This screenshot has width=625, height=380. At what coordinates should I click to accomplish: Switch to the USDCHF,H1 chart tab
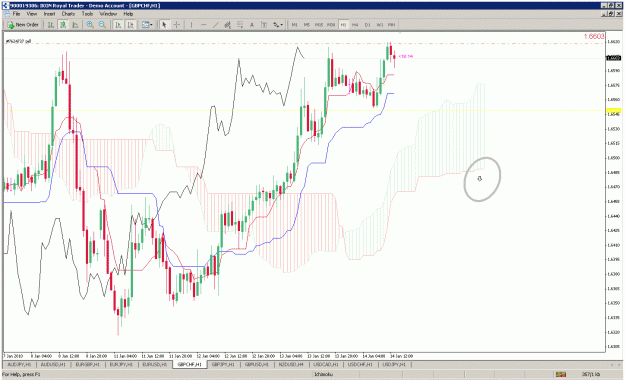360,364
